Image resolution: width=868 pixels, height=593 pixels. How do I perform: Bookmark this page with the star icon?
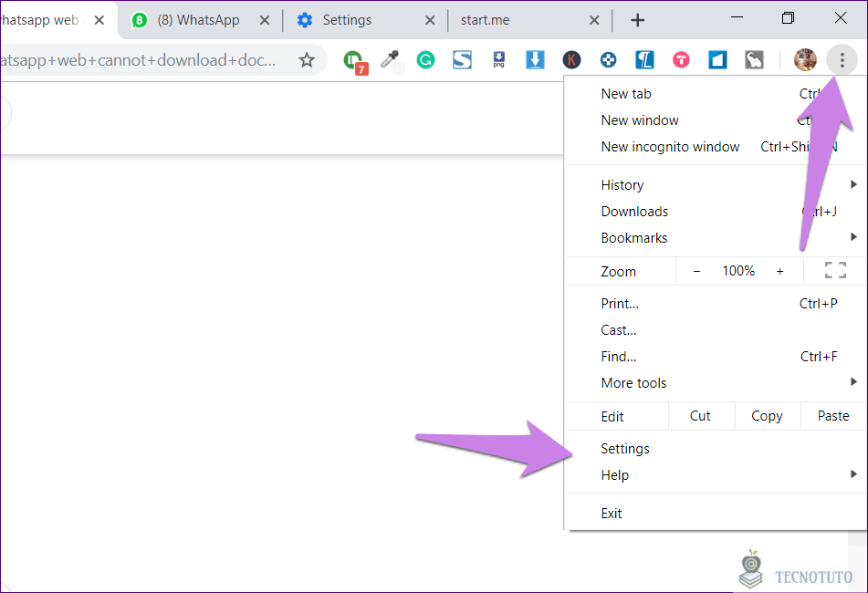(307, 59)
